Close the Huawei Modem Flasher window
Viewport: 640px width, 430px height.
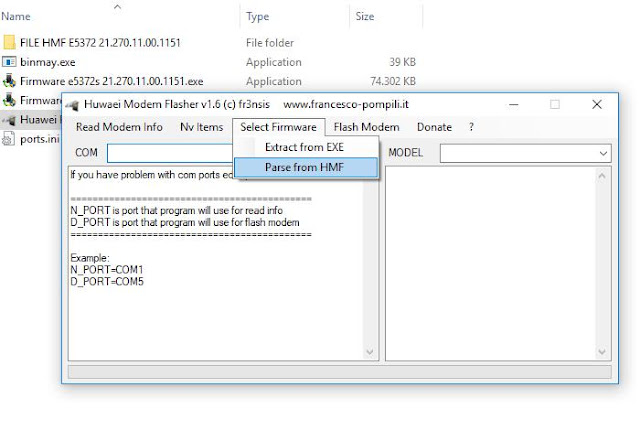(x=597, y=105)
